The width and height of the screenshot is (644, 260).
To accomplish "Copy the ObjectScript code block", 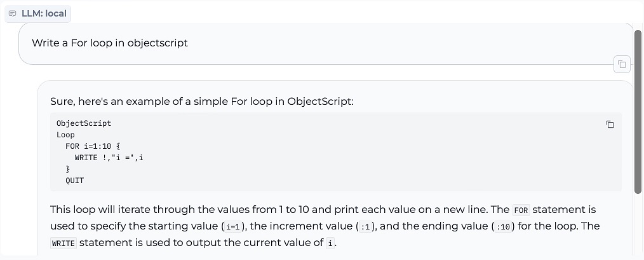I will [610, 124].
